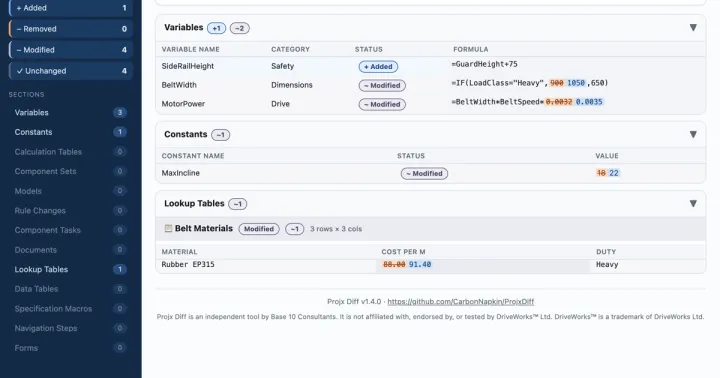Open Data Tables sidebar section

[71, 289]
